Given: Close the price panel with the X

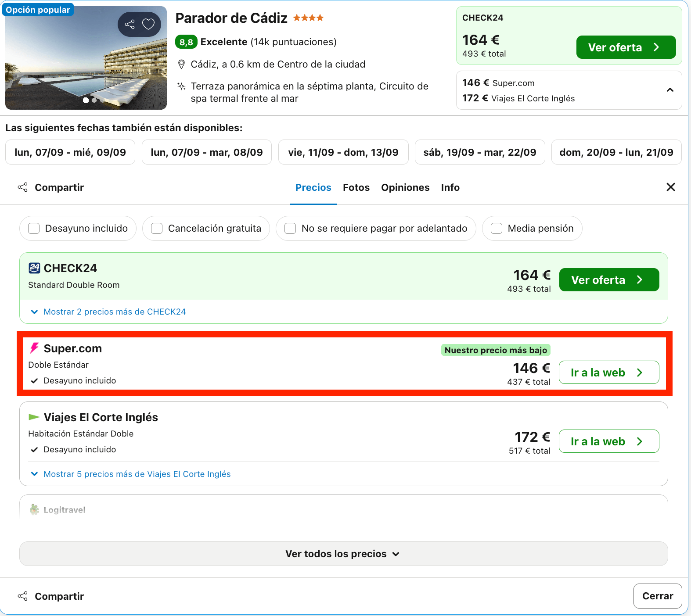Looking at the screenshot, I should (x=671, y=187).
